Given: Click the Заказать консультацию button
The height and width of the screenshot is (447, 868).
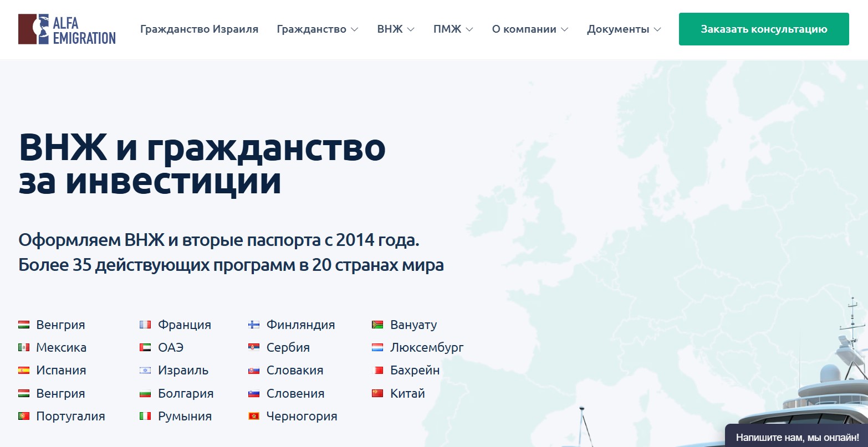Looking at the screenshot, I should [763, 29].
